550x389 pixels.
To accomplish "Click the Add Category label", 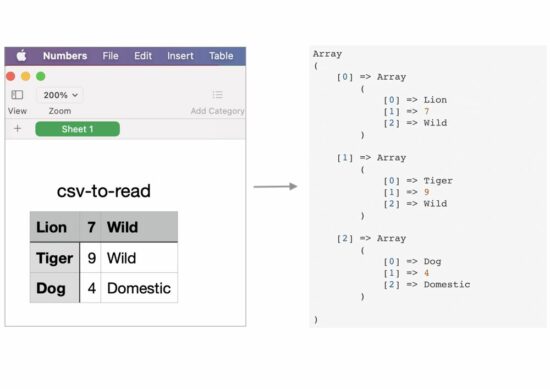I will click(x=217, y=111).
